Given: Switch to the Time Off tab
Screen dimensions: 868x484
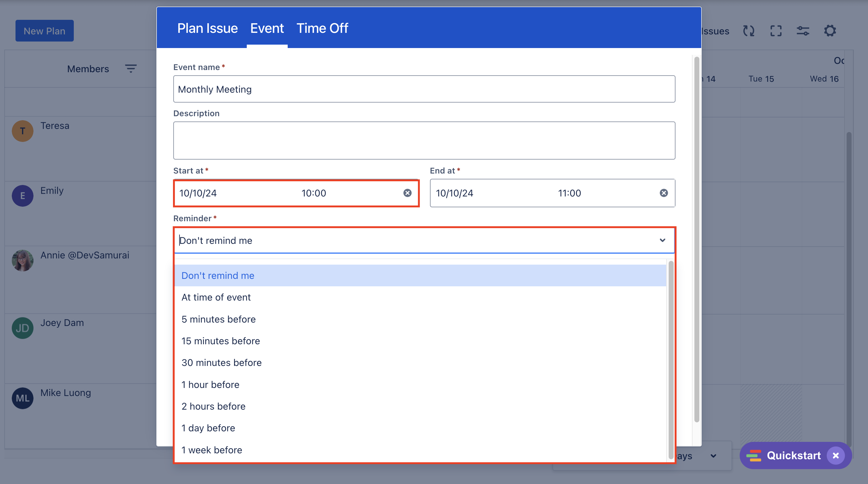Looking at the screenshot, I should pos(322,28).
